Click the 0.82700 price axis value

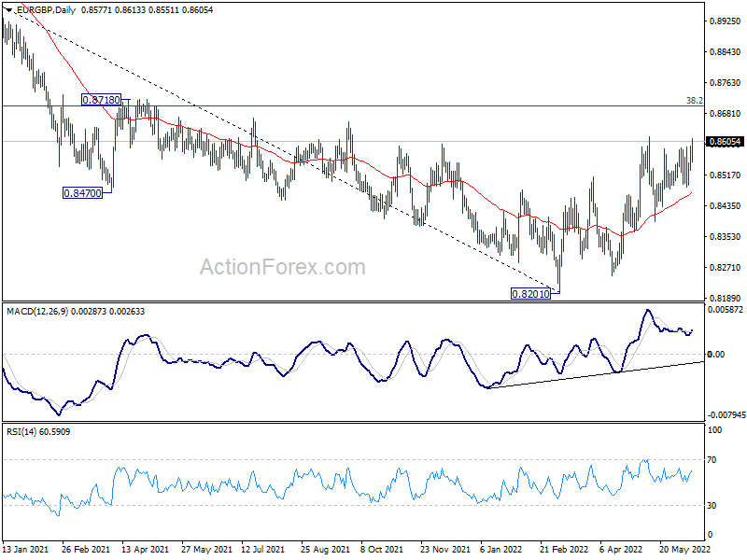click(725, 267)
